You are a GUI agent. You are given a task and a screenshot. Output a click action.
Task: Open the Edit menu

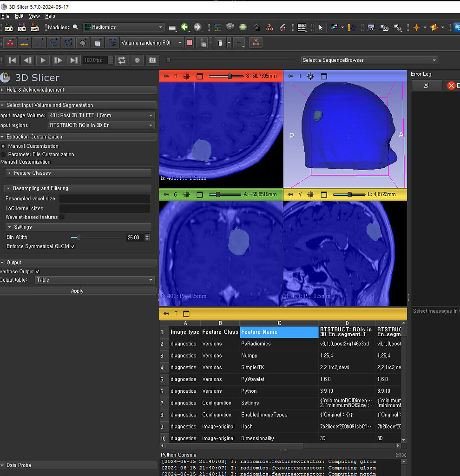(19, 16)
